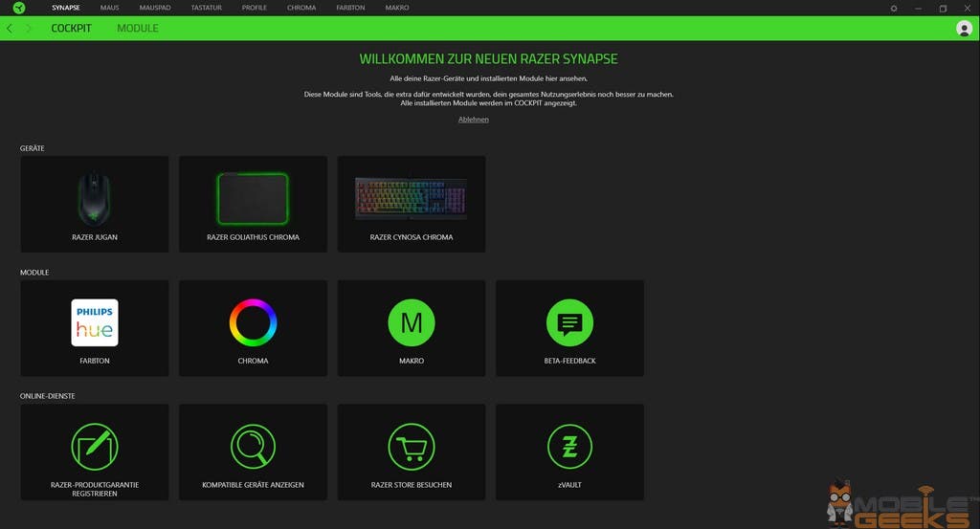Viewport: 980px width, 529px height.
Task: Select the Chroma top menu item
Action: pyautogui.click(x=301, y=8)
